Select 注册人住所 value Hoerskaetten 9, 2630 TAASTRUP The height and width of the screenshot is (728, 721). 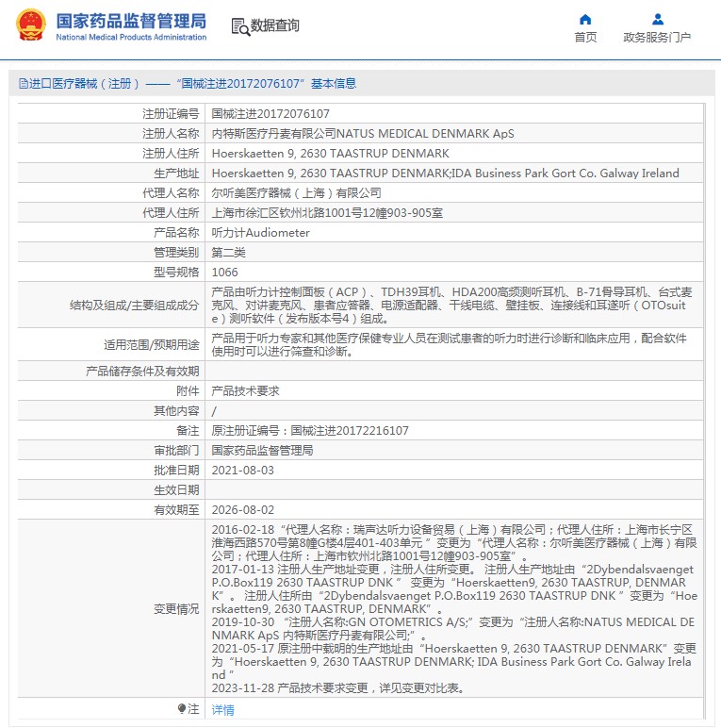[x=331, y=153]
